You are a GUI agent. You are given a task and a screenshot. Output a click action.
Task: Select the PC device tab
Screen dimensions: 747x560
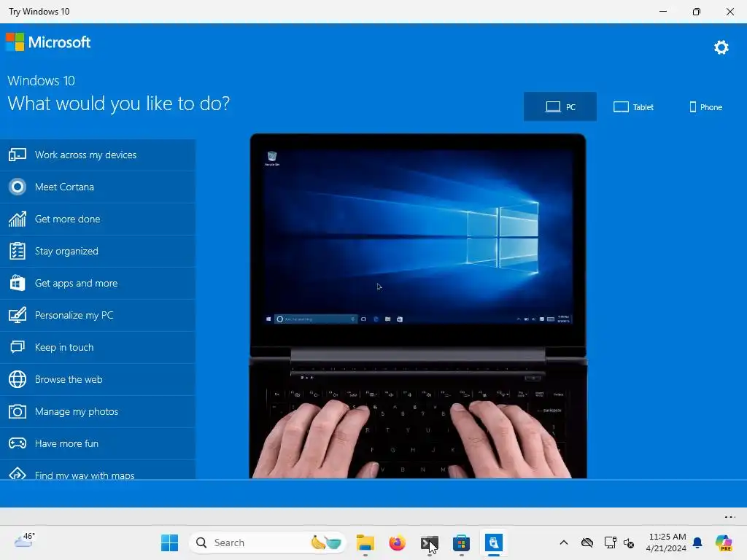560,106
